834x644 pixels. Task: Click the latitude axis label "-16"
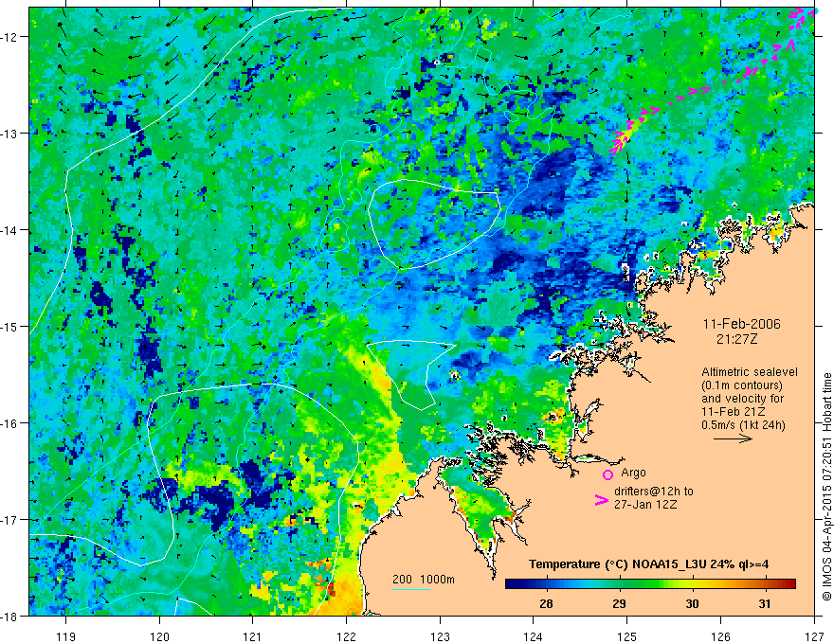(9, 423)
